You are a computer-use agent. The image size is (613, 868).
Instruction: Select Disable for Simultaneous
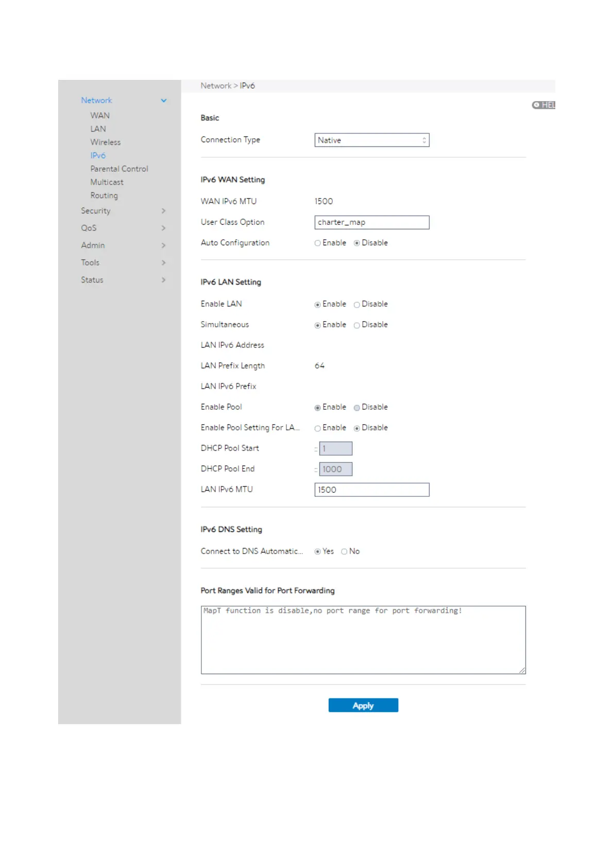click(357, 325)
